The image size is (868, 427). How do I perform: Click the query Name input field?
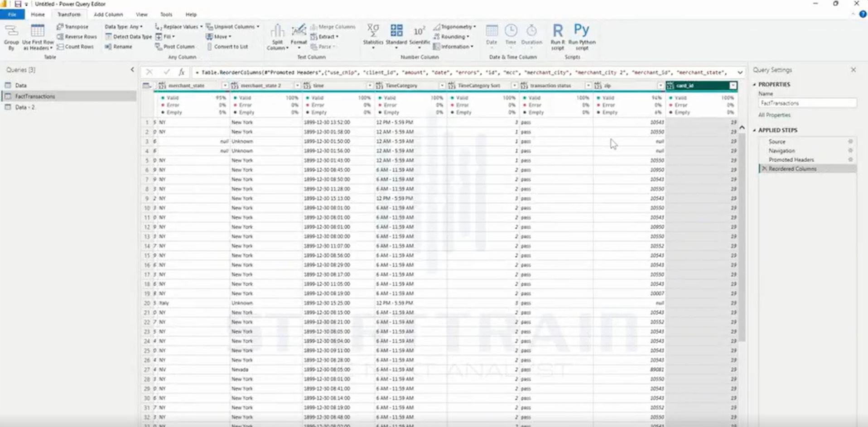pos(807,103)
